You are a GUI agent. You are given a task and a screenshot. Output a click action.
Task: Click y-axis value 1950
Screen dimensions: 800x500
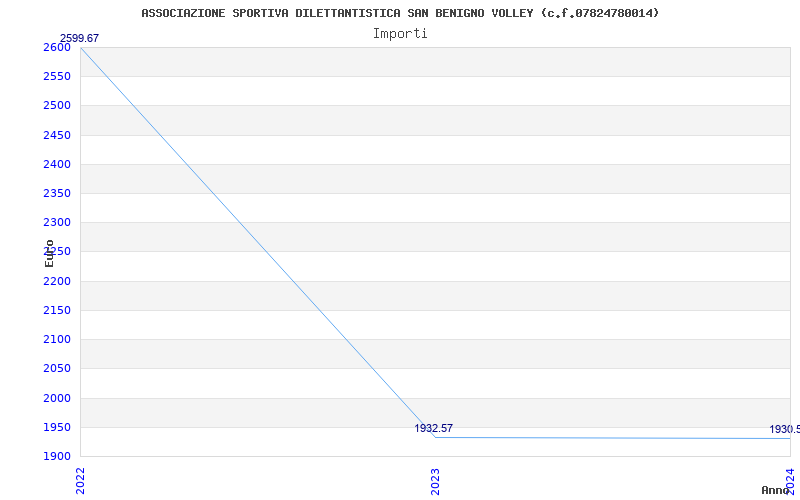coord(57,427)
